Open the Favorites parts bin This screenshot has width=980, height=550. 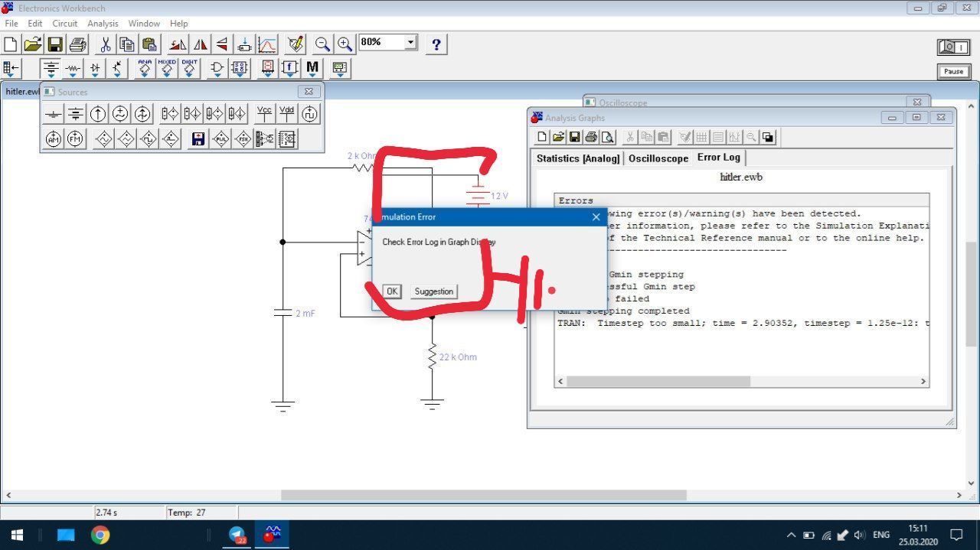pyautogui.click(x=11, y=69)
